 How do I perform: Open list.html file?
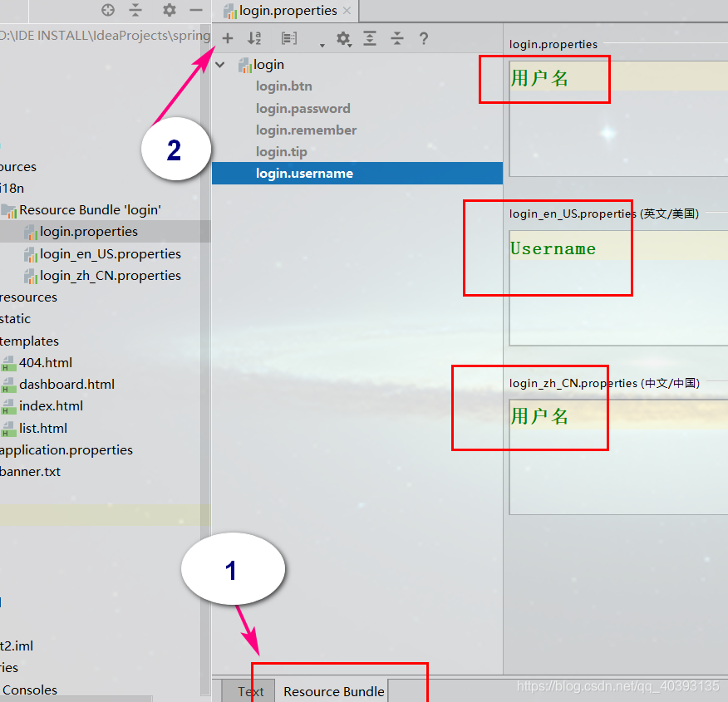[43, 428]
